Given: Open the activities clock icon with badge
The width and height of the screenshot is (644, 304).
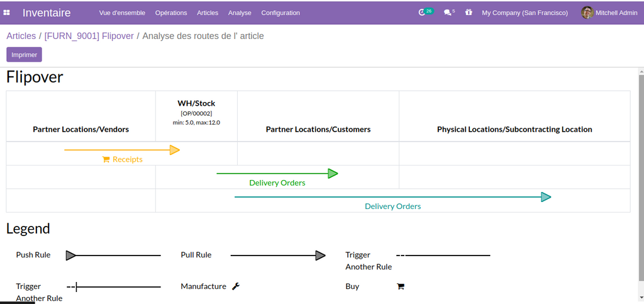Looking at the screenshot, I should coord(422,13).
